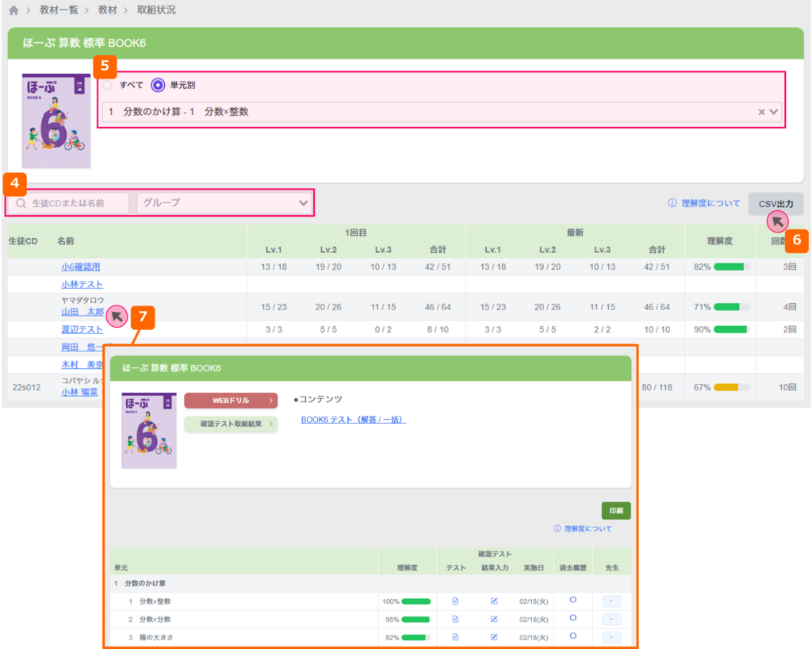Click result input edit icon for 分数×分数

click(x=494, y=619)
